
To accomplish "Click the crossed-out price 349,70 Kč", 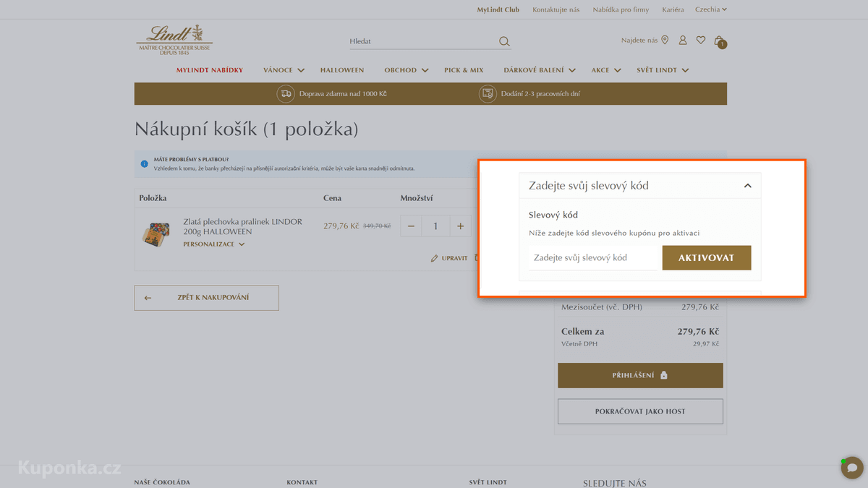I will pyautogui.click(x=377, y=226).
